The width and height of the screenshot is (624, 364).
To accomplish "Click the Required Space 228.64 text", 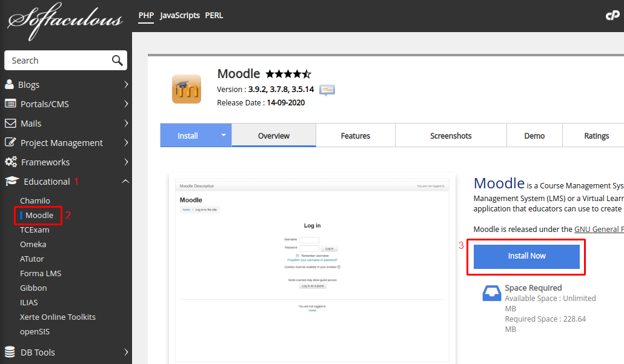I will tap(545, 324).
